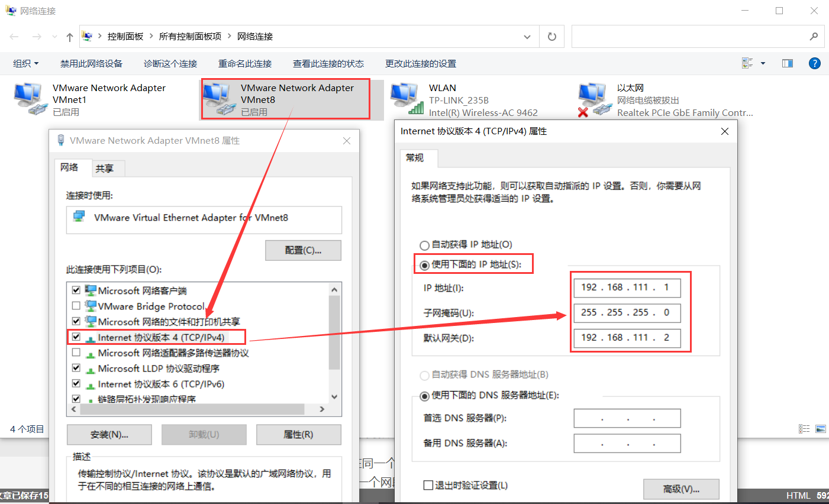
Task: Click the search magnifier icon
Action: click(814, 36)
